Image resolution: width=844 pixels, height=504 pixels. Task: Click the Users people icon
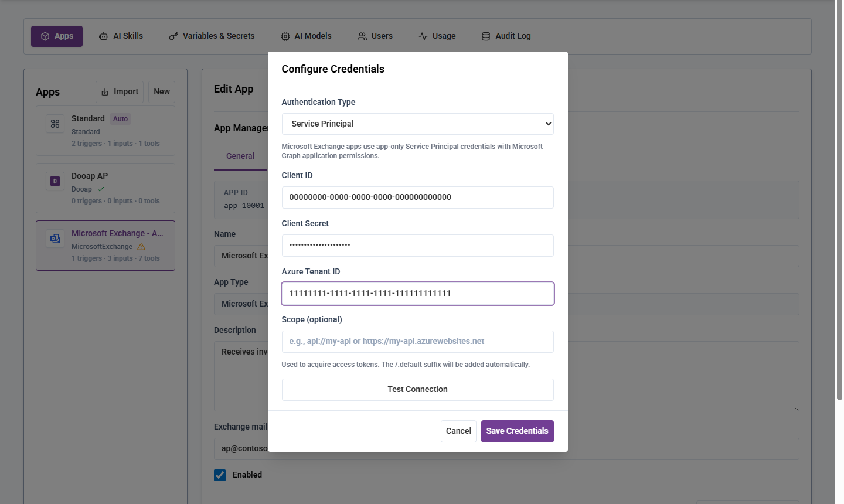click(362, 36)
